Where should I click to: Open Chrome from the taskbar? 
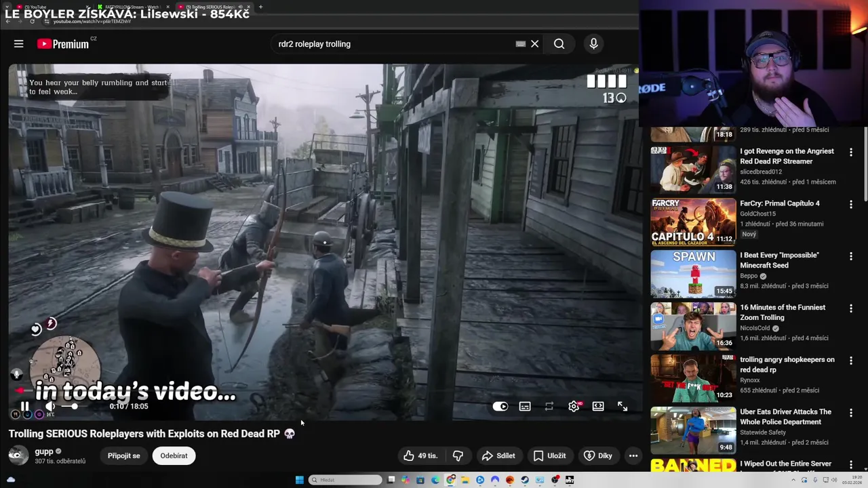point(450,480)
